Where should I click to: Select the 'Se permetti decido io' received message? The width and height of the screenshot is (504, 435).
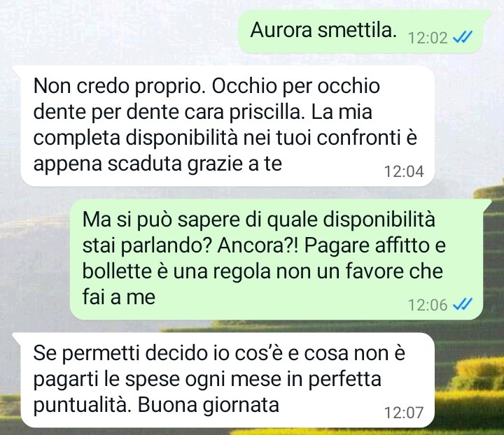223,380
